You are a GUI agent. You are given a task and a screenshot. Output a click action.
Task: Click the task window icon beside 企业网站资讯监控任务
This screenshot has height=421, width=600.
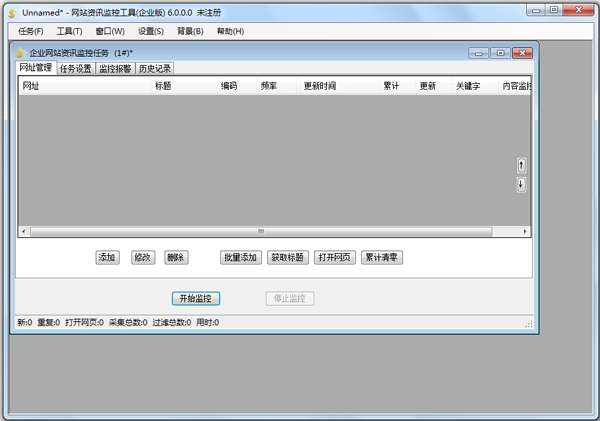pos(20,53)
